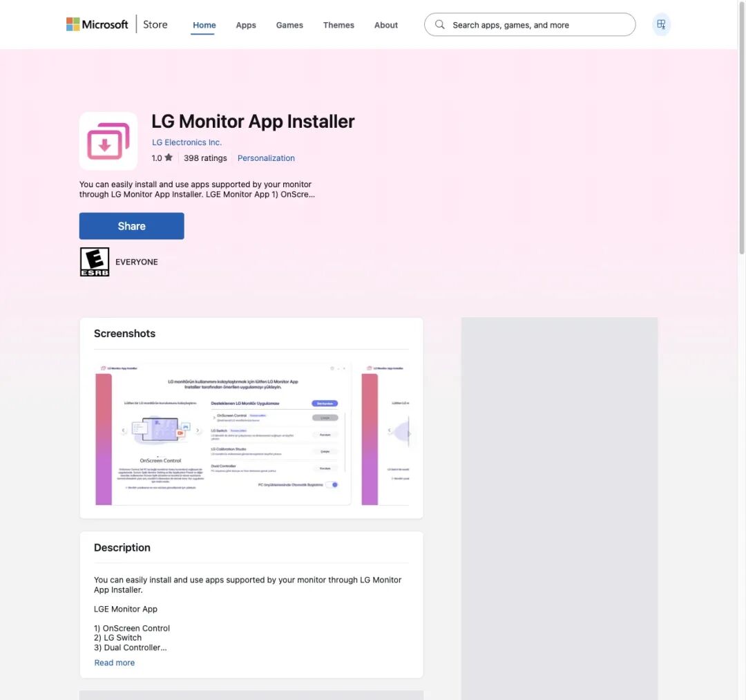This screenshot has width=746, height=700.
Task: Open the first app screenshot thumbnail
Action: (223, 435)
